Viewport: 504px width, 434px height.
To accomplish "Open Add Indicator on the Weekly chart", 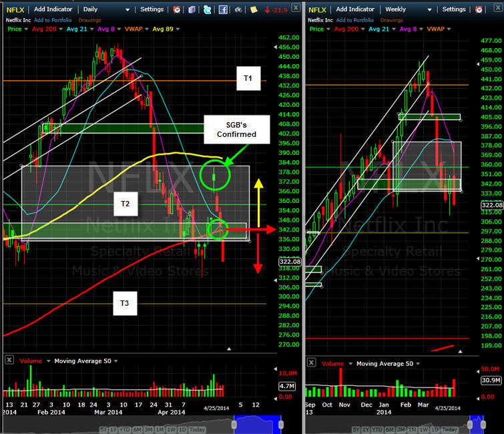I will [x=355, y=9].
